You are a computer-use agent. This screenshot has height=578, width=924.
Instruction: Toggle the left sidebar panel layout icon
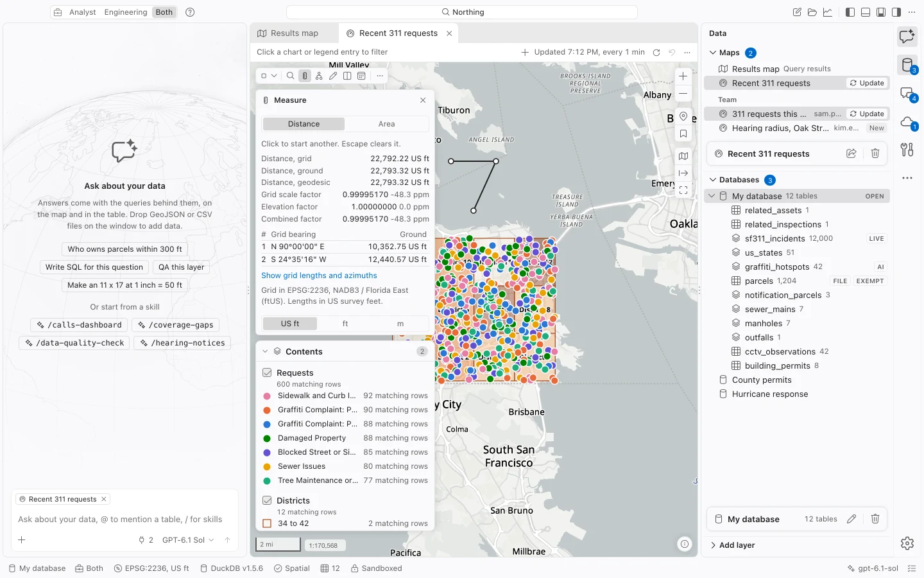point(850,12)
